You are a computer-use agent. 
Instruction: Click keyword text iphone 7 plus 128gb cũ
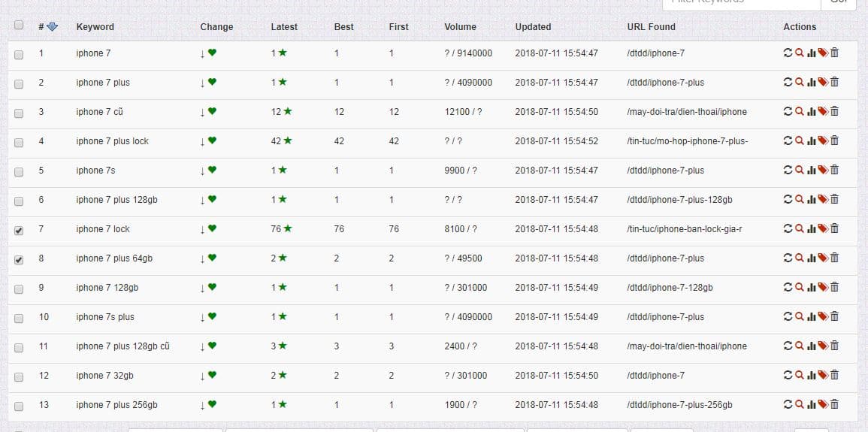click(x=123, y=346)
